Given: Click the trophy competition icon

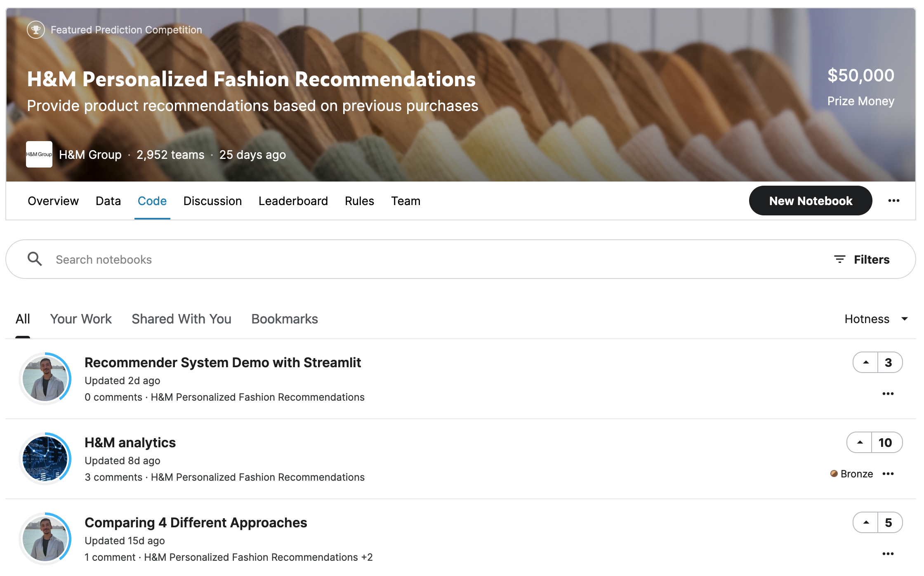Looking at the screenshot, I should coord(36,30).
